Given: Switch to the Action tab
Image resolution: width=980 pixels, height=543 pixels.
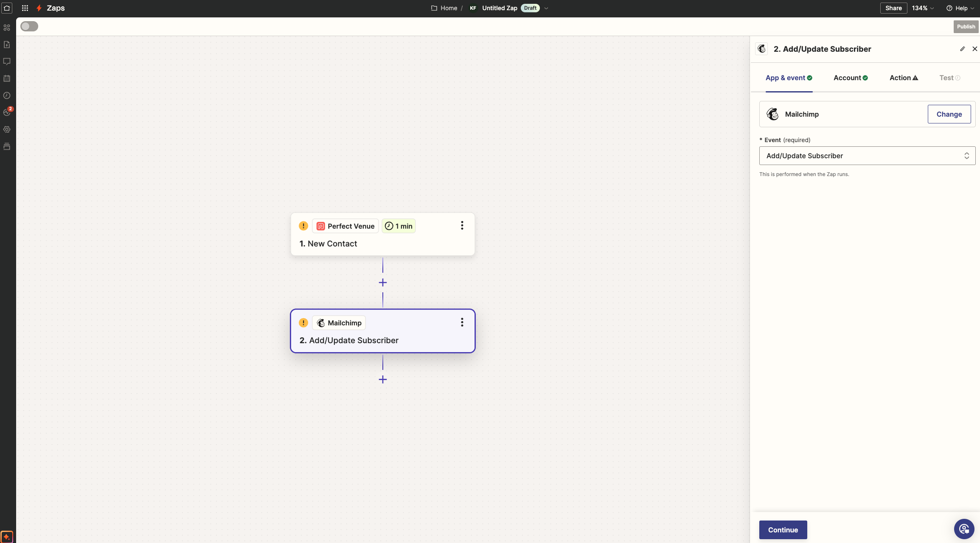Looking at the screenshot, I should (x=904, y=78).
